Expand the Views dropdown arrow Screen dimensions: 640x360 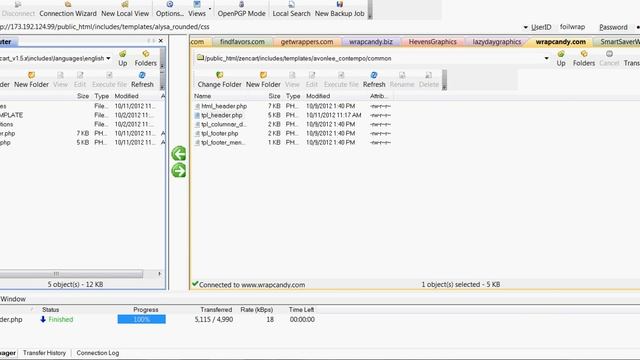210,9
